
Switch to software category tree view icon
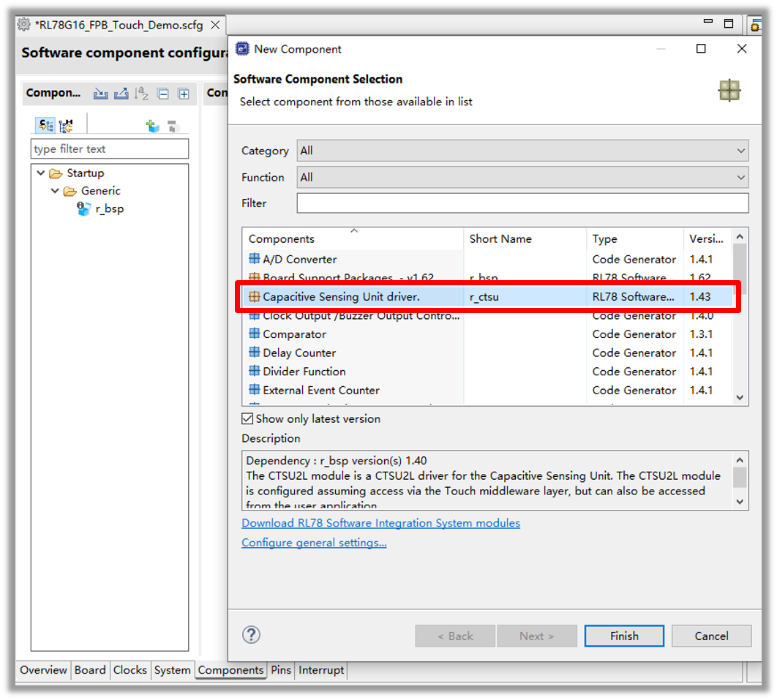46,126
